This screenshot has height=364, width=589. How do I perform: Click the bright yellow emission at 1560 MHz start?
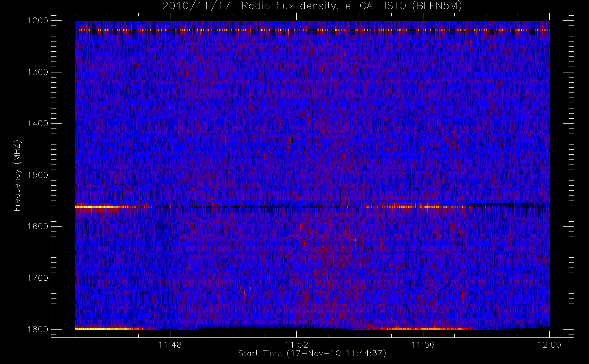click(96, 207)
